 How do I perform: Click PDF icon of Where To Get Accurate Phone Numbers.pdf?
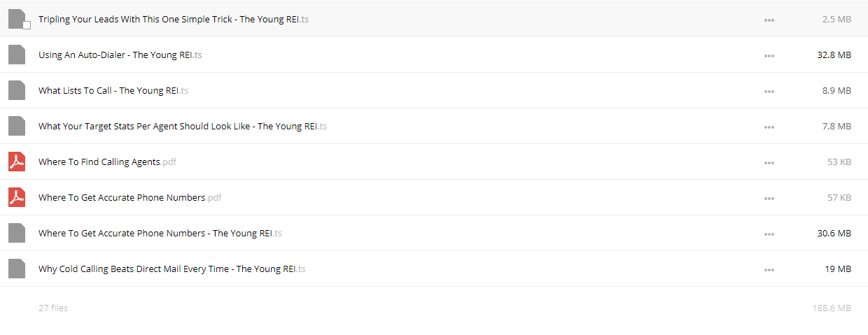tap(17, 197)
